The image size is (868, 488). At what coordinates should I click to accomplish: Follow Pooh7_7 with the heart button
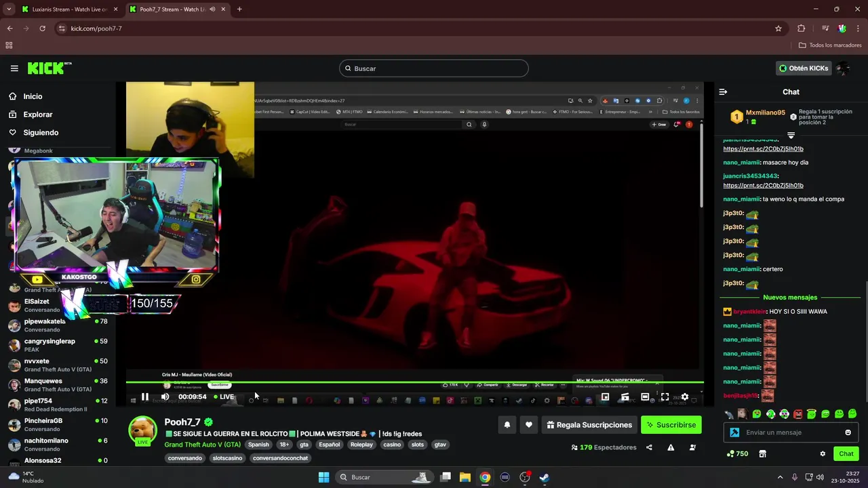click(x=528, y=425)
